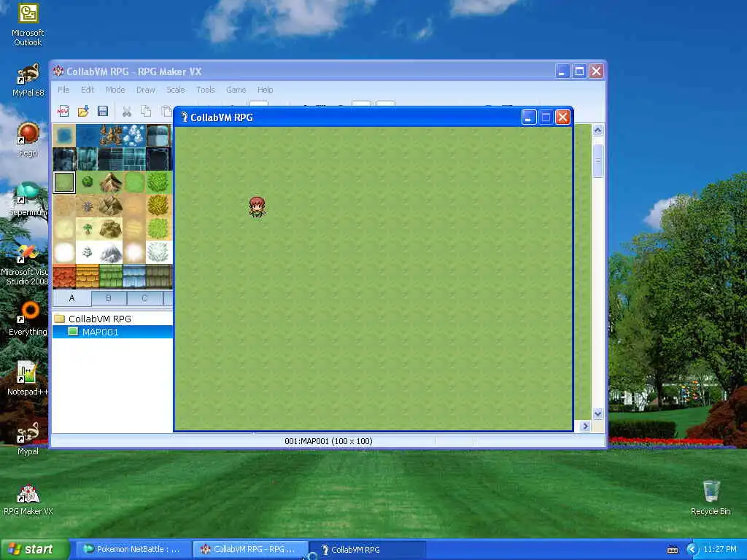Switch to tileset tab C
Viewport: 747px width, 560px height.
click(x=144, y=298)
